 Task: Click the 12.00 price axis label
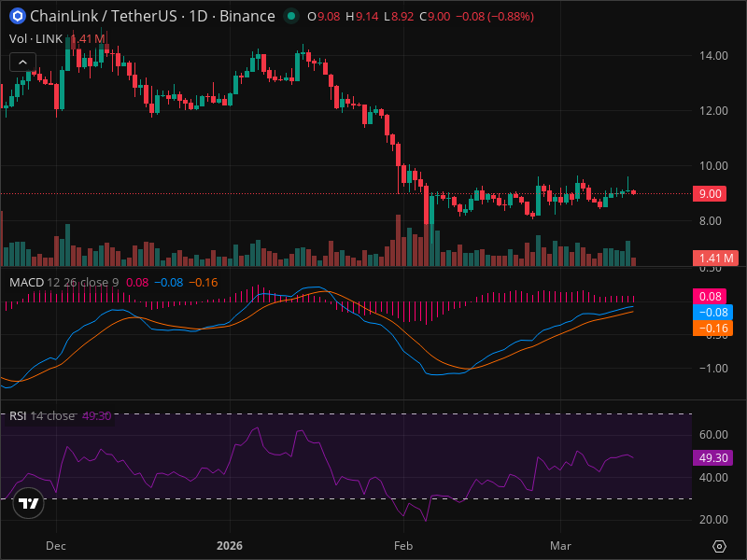pyautogui.click(x=713, y=110)
